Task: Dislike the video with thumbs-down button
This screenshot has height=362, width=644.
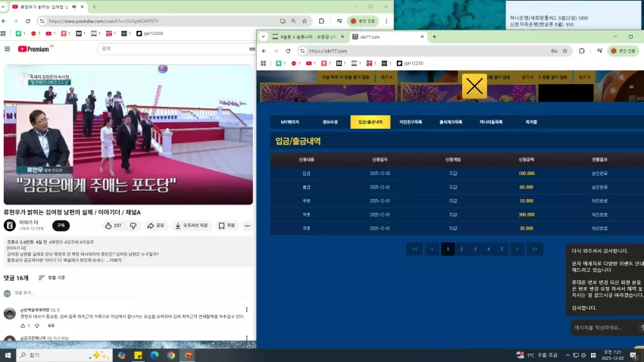Action: tap(133, 226)
